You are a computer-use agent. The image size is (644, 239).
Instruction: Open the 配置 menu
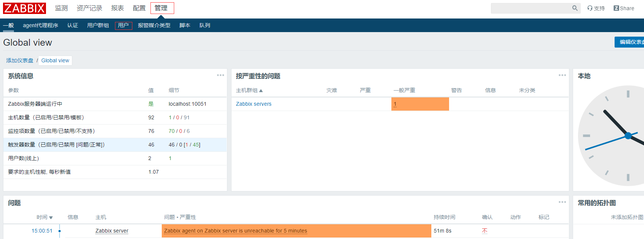[139, 8]
